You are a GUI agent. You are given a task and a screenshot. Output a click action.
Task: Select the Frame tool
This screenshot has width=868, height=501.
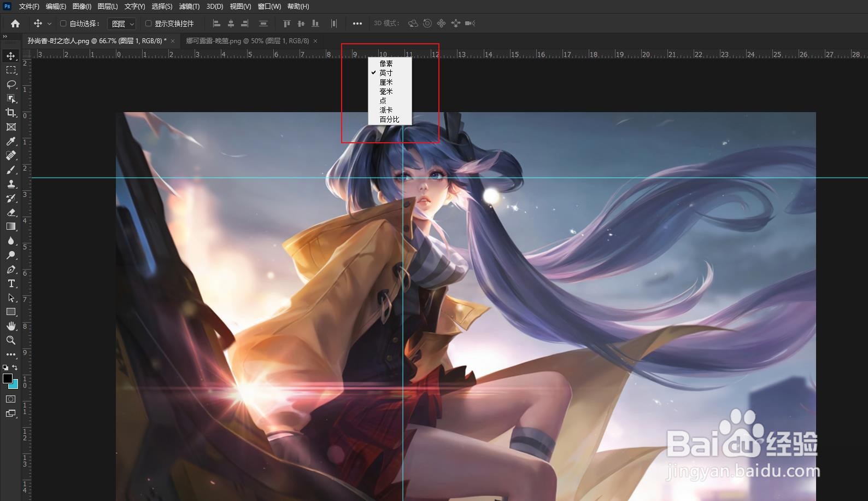click(x=11, y=127)
